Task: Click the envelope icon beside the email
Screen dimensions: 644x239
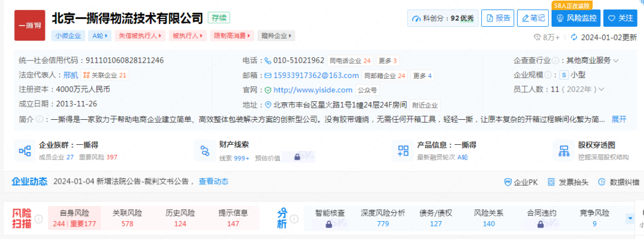Action: pyautogui.click(x=268, y=76)
